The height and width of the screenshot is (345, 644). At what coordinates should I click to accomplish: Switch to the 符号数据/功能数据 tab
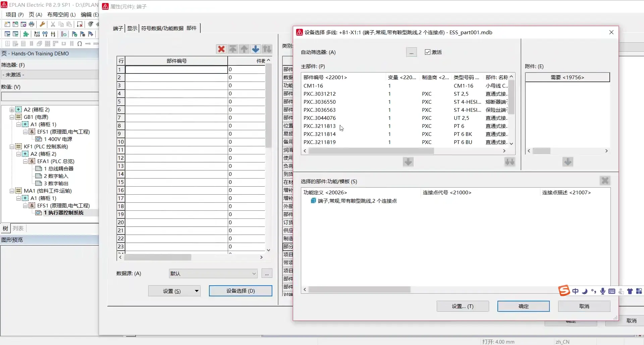[x=162, y=28]
